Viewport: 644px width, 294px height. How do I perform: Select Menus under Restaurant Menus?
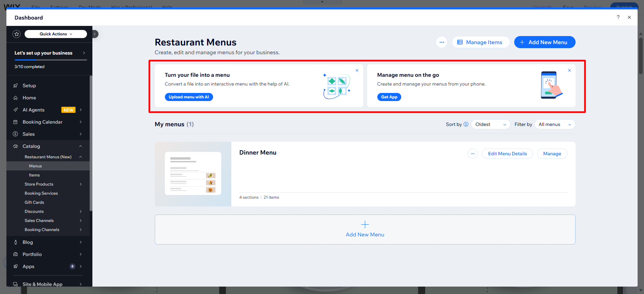pyautogui.click(x=48, y=166)
